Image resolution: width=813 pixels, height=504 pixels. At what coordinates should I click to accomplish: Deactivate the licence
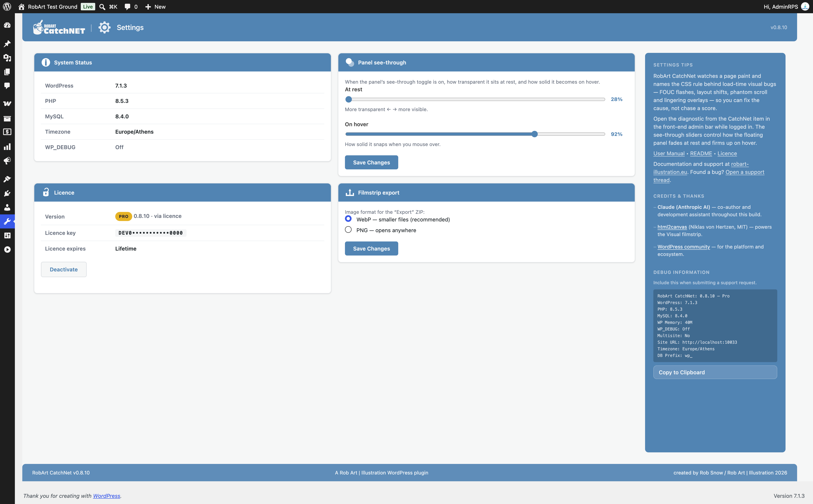[x=64, y=269]
